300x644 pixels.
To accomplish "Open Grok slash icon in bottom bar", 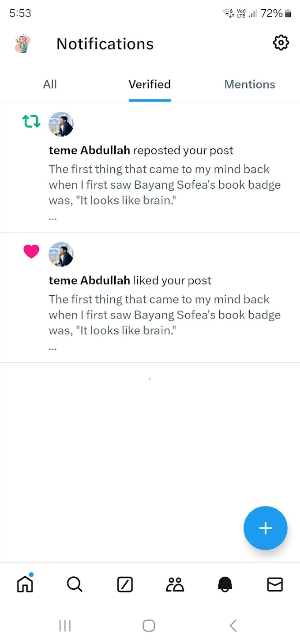I will 125,584.
